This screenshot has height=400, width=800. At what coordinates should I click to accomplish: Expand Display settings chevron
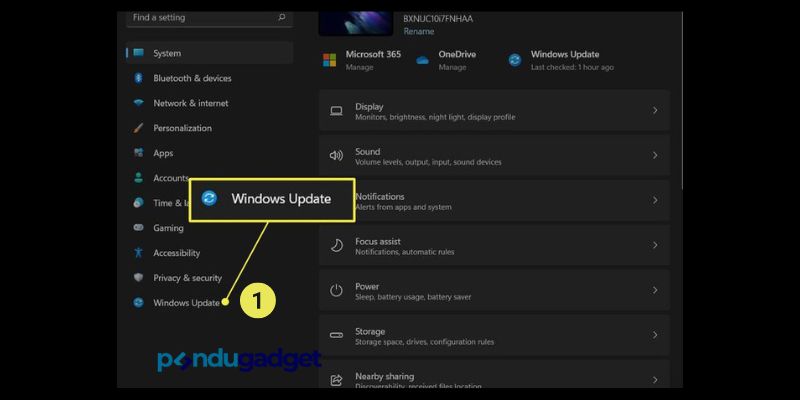point(655,111)
